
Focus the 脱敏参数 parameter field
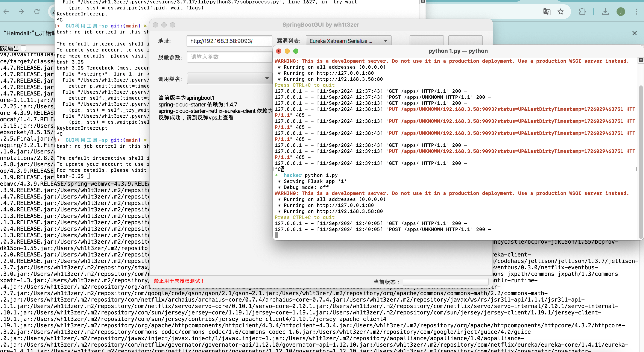click(229, 57)
